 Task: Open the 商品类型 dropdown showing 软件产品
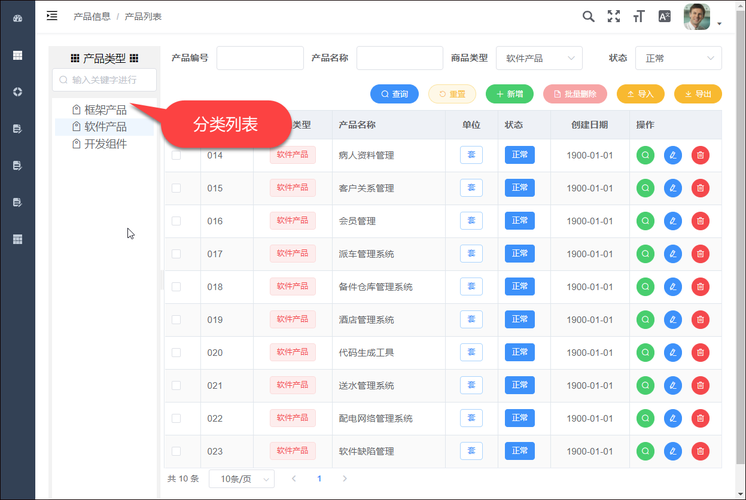pos(539,58)
